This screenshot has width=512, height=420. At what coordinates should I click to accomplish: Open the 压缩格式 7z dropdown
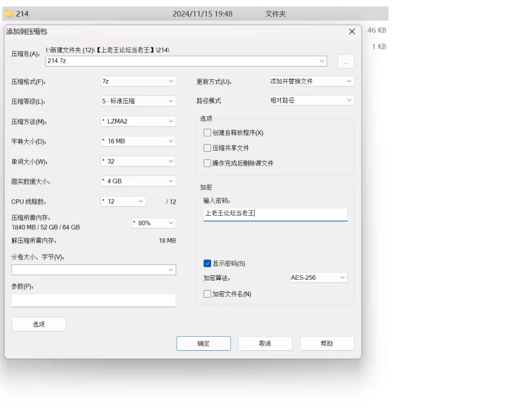(138, 81)
